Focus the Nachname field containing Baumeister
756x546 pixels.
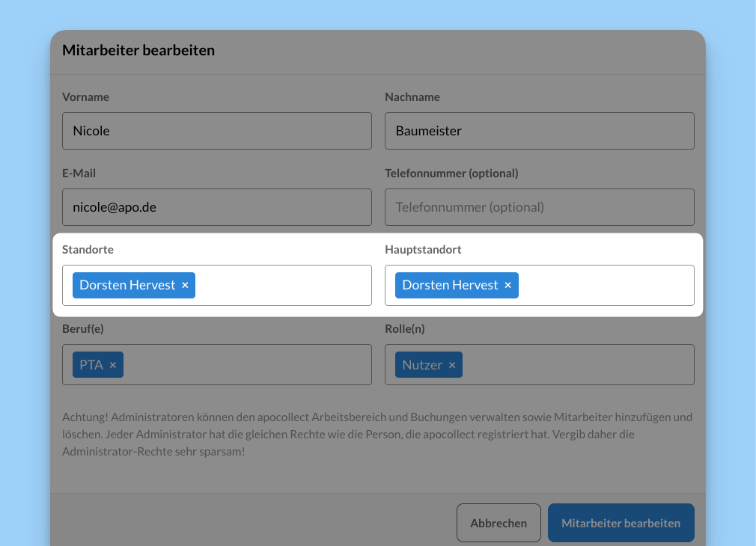(539, 131)
